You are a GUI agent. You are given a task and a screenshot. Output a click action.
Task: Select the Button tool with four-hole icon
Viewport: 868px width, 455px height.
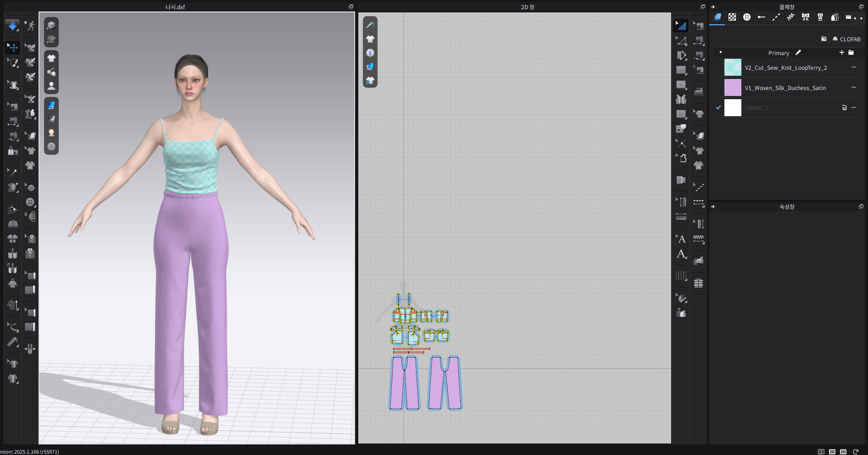pyautogui.click(x=30, y=202)
